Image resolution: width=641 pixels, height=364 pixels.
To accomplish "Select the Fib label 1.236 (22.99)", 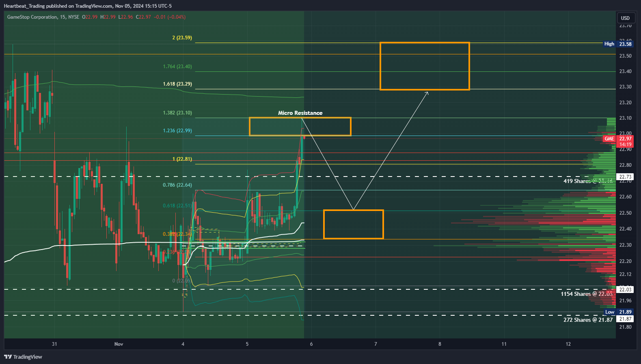I will click(x=177, y=130).
